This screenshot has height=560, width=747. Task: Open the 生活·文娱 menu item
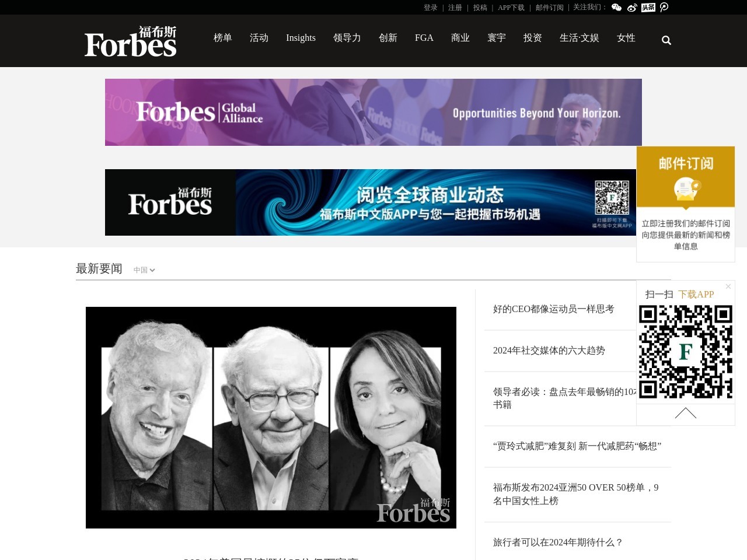pos(579,38)
